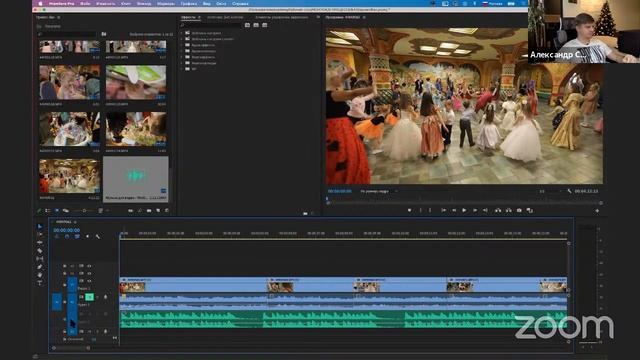Screen dimensions: 640x360
Task: Select the Type tool
Action: [40, 283]
